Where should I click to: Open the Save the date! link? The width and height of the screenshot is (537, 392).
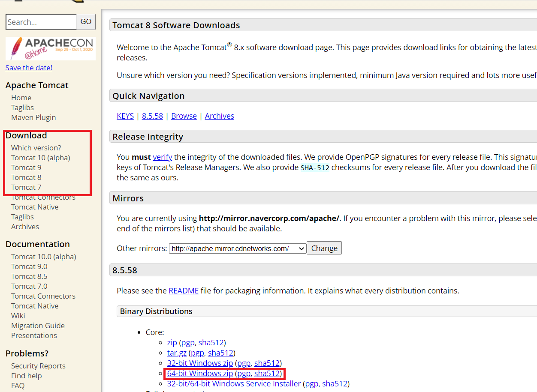coord(29,68)
